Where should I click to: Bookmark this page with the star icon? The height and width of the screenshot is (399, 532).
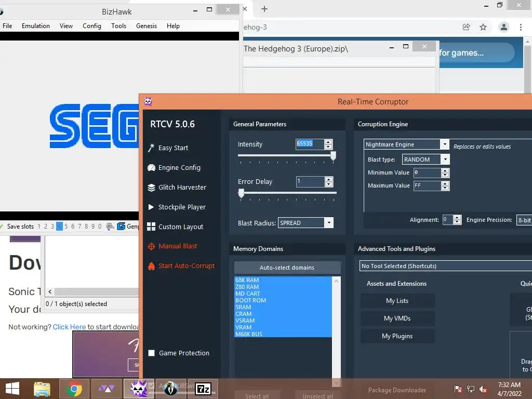coord(483,27)
